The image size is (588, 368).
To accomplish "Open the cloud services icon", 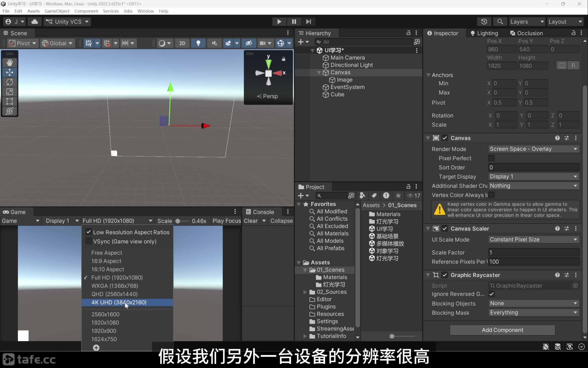I will tap(34, 22).
